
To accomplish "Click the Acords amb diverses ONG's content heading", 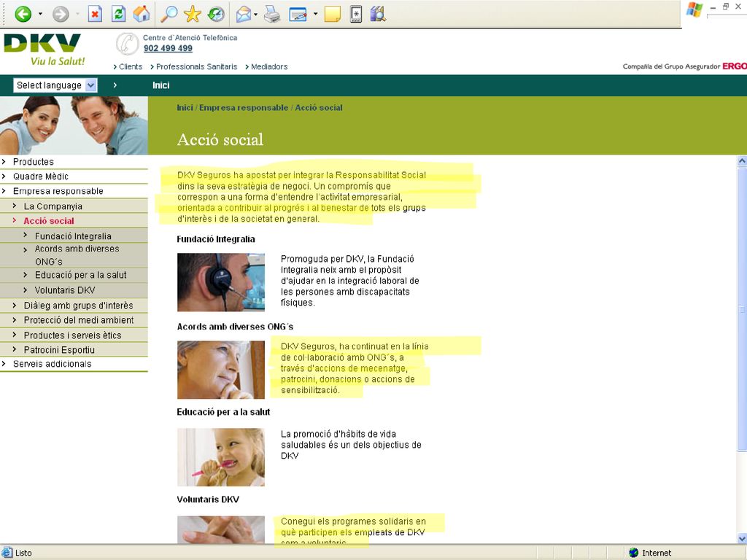I will [x=235, y=327].
